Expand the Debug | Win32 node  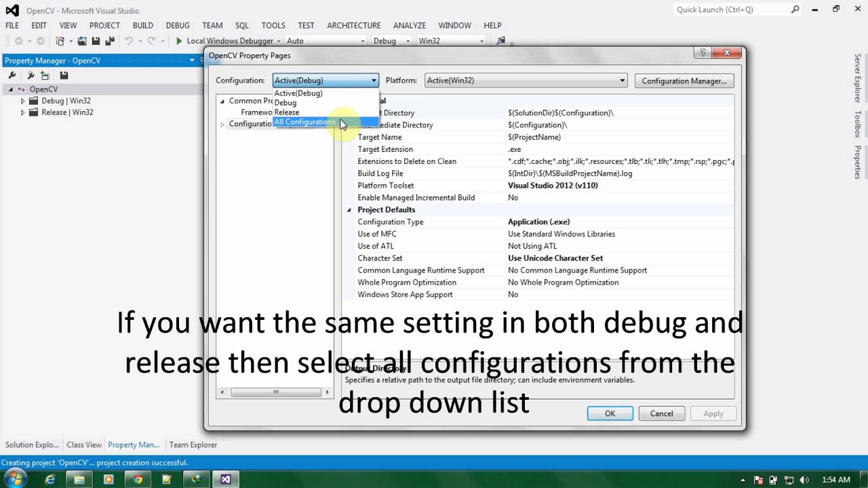coord(22,101)
